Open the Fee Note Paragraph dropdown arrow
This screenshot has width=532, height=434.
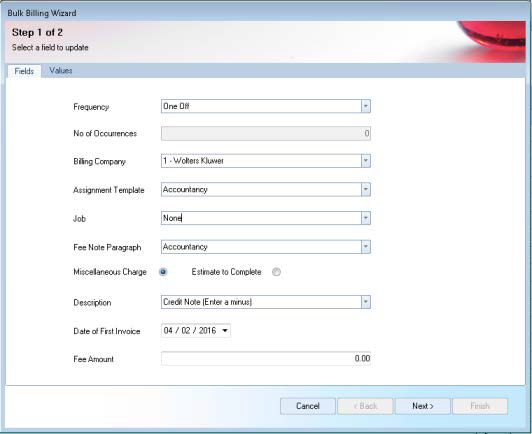(x=365, y=247)
